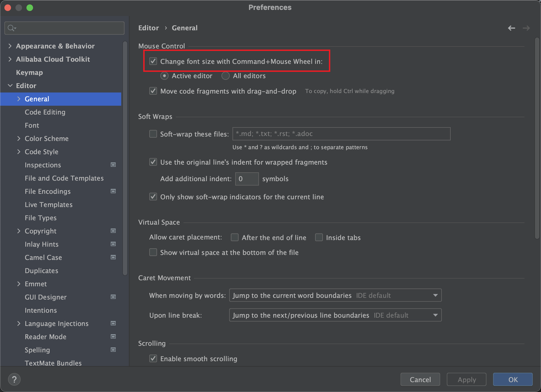Select Keymap in the settings tree
The width and height of the screenshot is (541, 392).
click(x=29, y=72)
